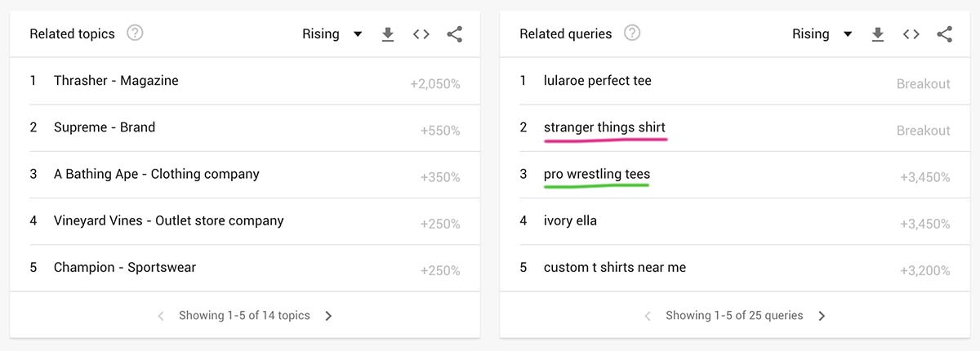Go to previous page of queries
The image size is (980, 351).
(648, 316)
